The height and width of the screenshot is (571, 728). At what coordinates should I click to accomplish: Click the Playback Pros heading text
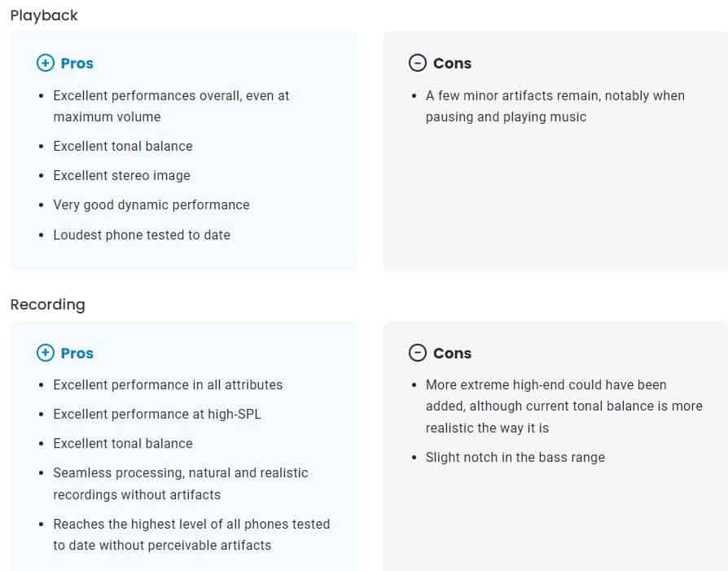point(77,64)
